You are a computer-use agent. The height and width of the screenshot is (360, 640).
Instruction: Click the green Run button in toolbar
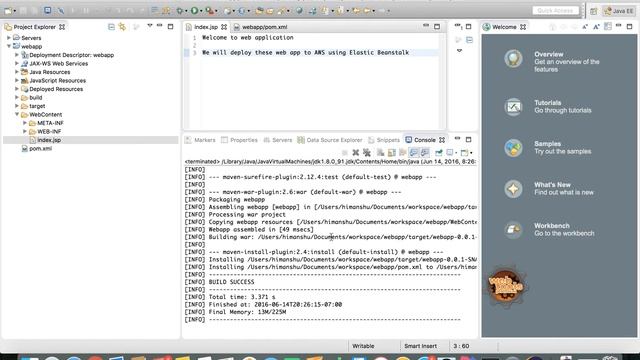[x=194, y=11]
